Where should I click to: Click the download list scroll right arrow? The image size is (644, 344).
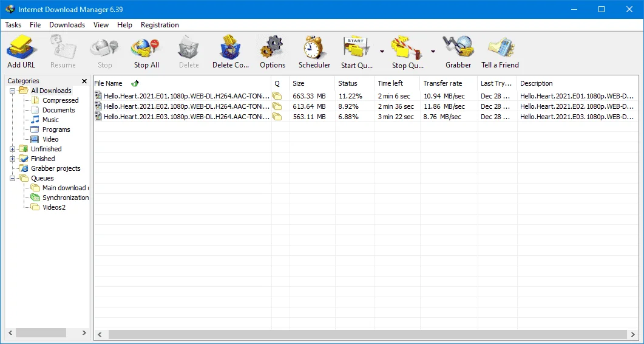[x=633, y=334]
